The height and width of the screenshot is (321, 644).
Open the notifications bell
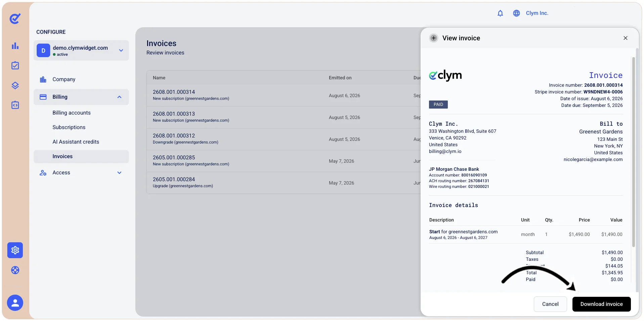(500, 13)
